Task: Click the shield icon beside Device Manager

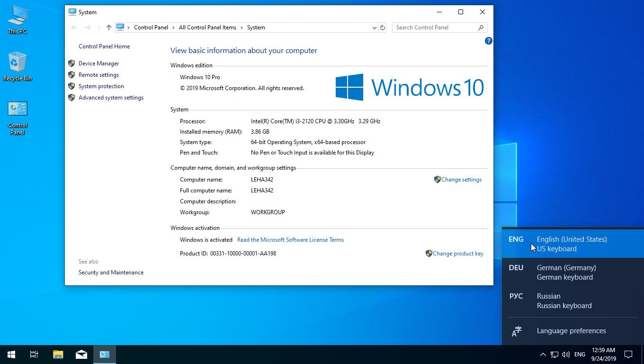Action: 72,64
